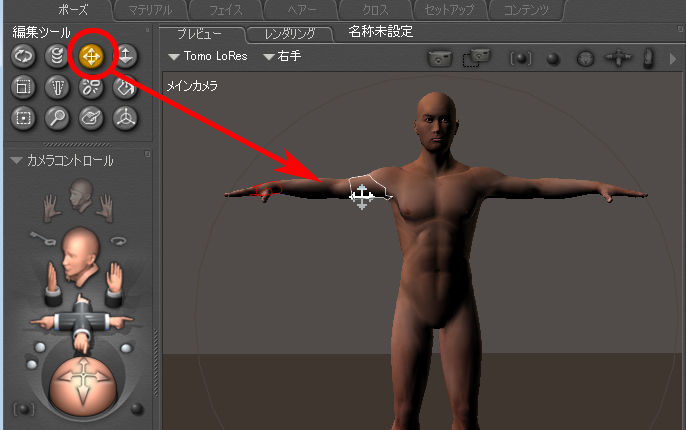
Task: Click the bracketed ball below the trackball
Action: point(24,409)
